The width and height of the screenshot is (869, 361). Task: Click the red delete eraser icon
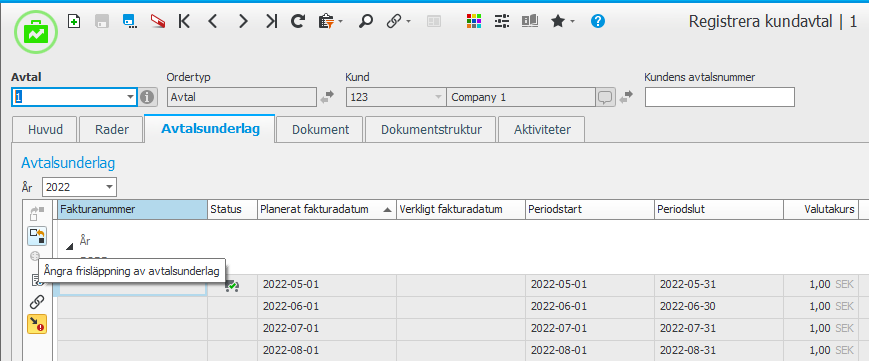click(x=158, y=22)
